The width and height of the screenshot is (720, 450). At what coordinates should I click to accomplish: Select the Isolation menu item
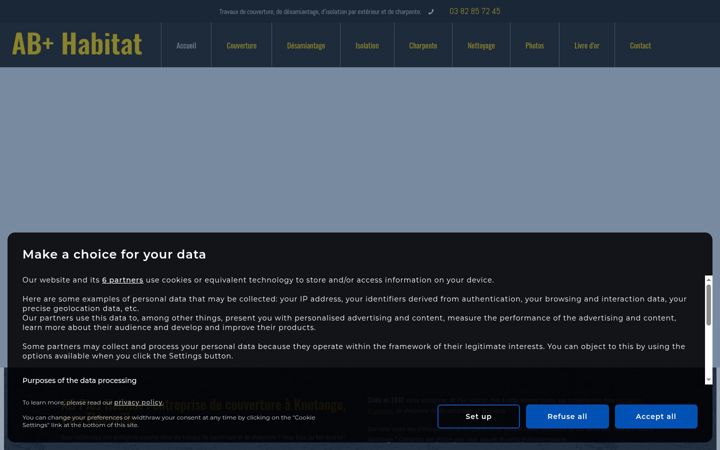(x=367, y=45)
